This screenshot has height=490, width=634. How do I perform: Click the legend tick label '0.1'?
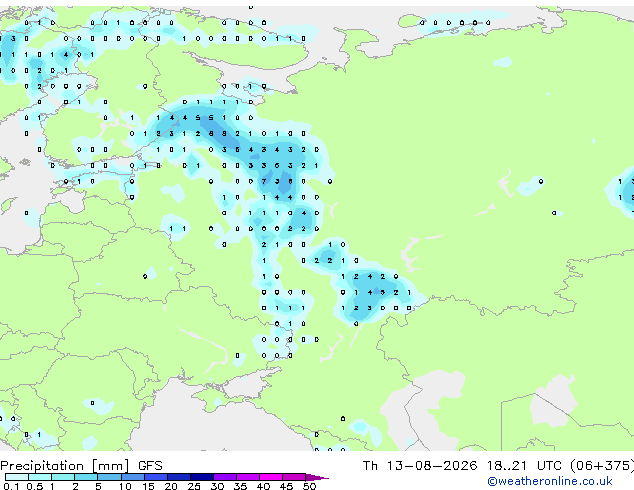click(11, 486)
